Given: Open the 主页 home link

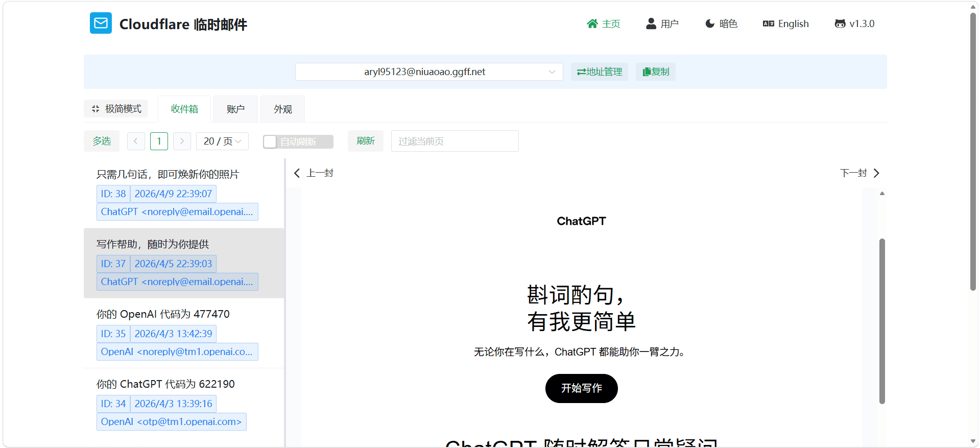Looking at the screenshot, I should tap(604, 23).
